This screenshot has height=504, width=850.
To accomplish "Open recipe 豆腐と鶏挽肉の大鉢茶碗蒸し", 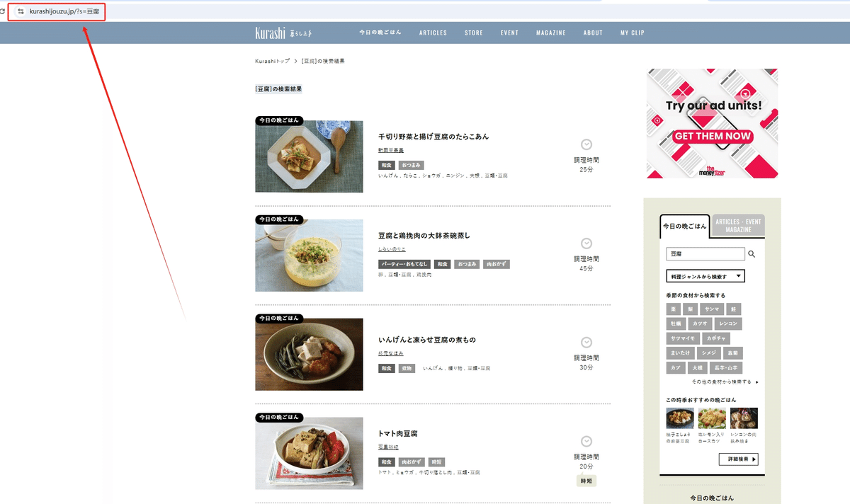I will click(x=424, y=236).
